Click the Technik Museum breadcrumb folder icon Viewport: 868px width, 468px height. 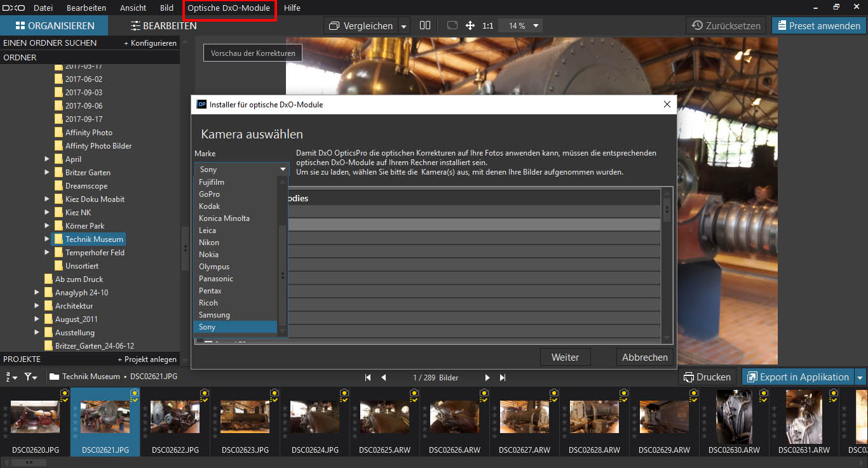(x=54, y=377)
